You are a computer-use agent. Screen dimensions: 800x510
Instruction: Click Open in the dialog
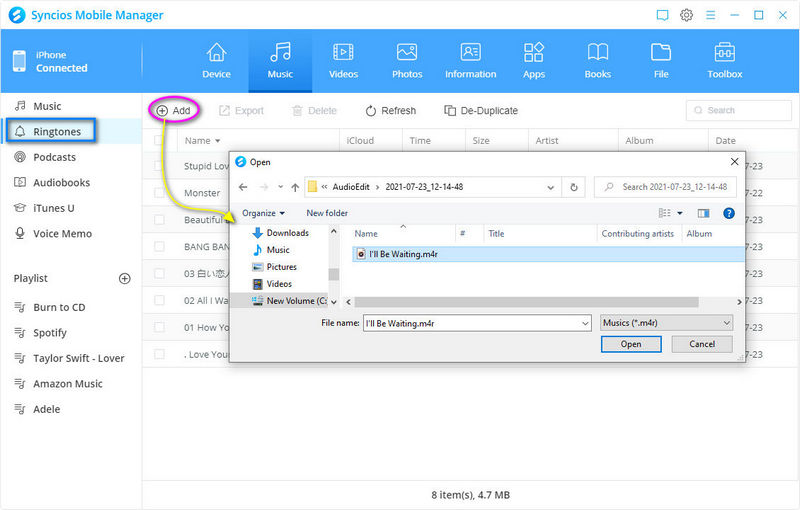tap(631, 344)
